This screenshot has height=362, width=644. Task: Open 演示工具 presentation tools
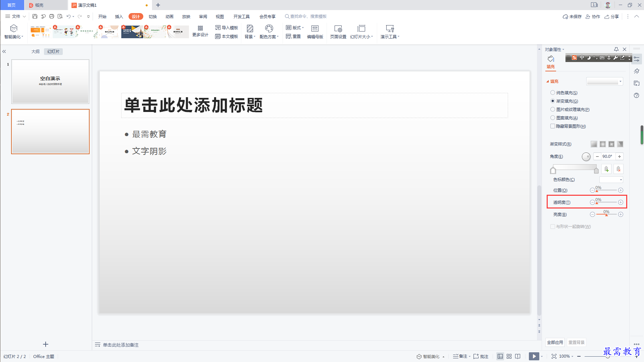(x=390, y=32)
